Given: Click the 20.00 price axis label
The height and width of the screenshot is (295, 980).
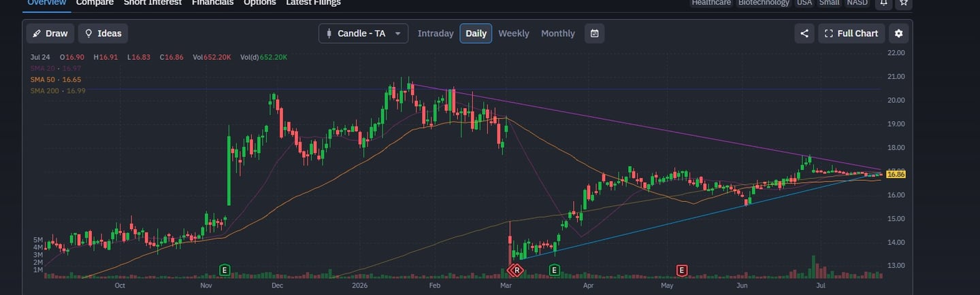Looking at the screenshot, I should [x=896, y=100].
